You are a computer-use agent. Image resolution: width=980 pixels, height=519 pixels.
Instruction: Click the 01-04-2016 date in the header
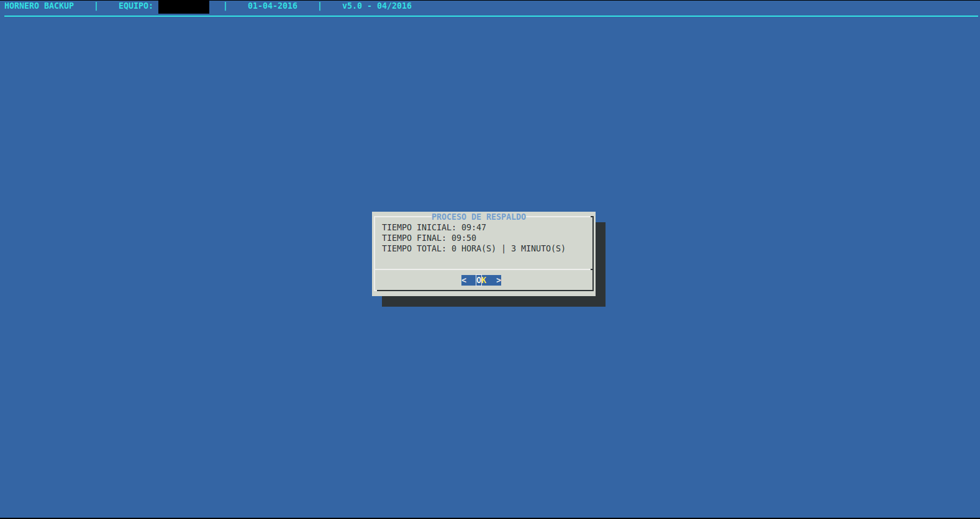tap(273, 6)
